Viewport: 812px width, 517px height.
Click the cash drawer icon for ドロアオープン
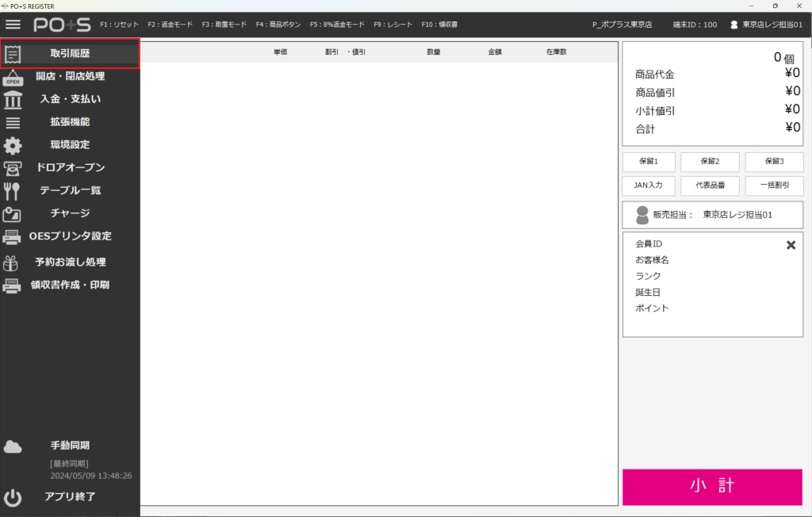(13, 168)
